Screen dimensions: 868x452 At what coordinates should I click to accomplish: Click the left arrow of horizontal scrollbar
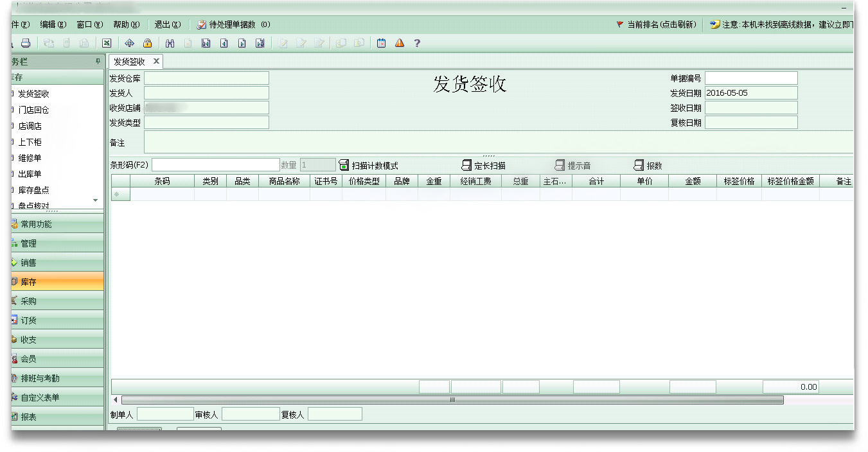116,399
